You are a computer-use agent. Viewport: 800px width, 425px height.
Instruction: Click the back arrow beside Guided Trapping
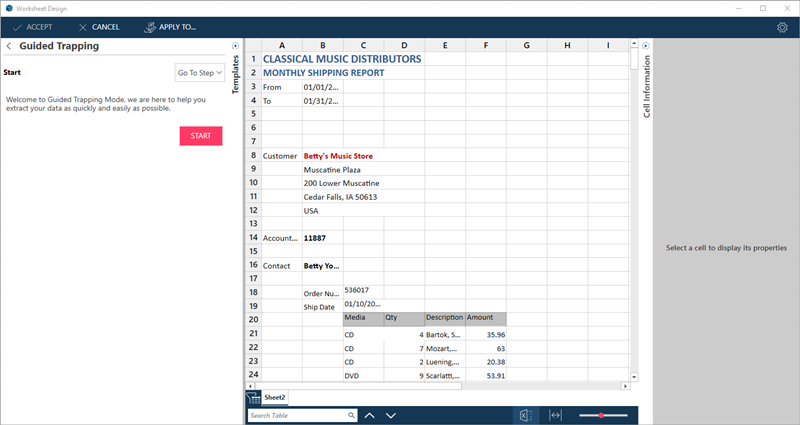tap(9, 46)
